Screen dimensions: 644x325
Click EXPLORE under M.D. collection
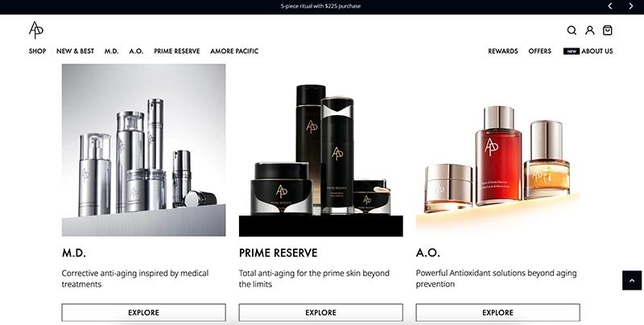point(144,313)
